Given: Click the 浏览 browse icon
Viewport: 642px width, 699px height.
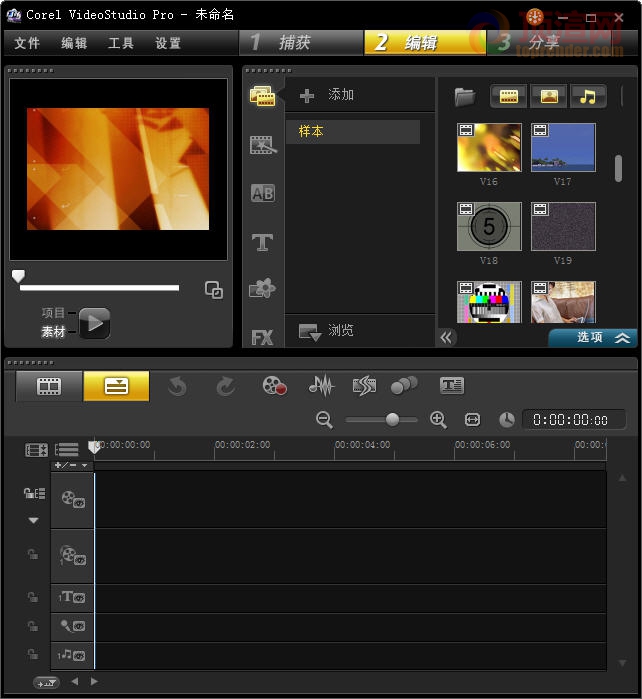Looking at the screenshot, I should point(309,333).
